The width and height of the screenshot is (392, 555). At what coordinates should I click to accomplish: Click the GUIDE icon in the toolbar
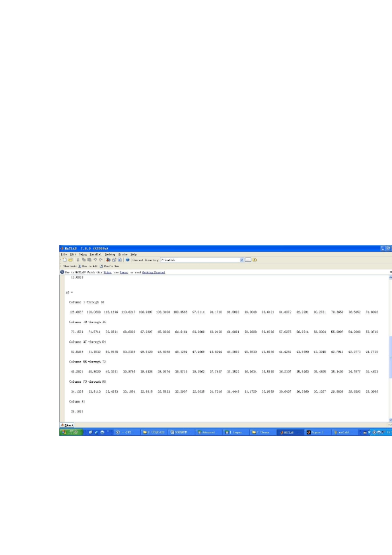coord(114,260)
